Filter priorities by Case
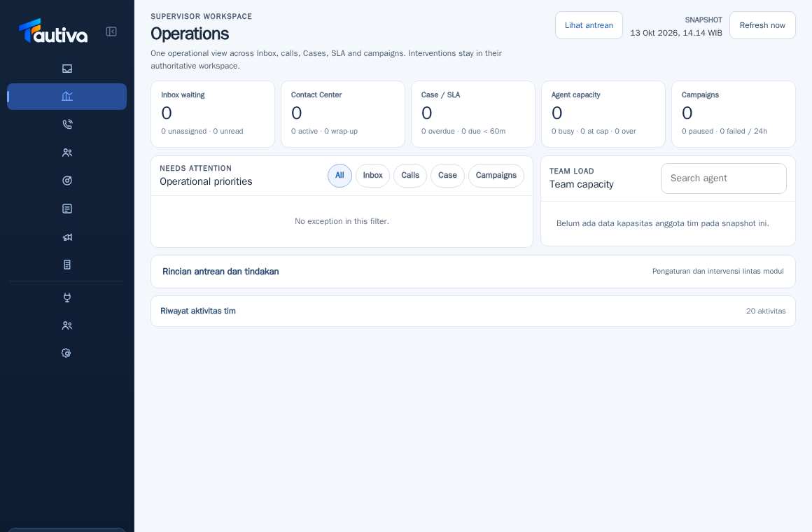 point(447,176)
